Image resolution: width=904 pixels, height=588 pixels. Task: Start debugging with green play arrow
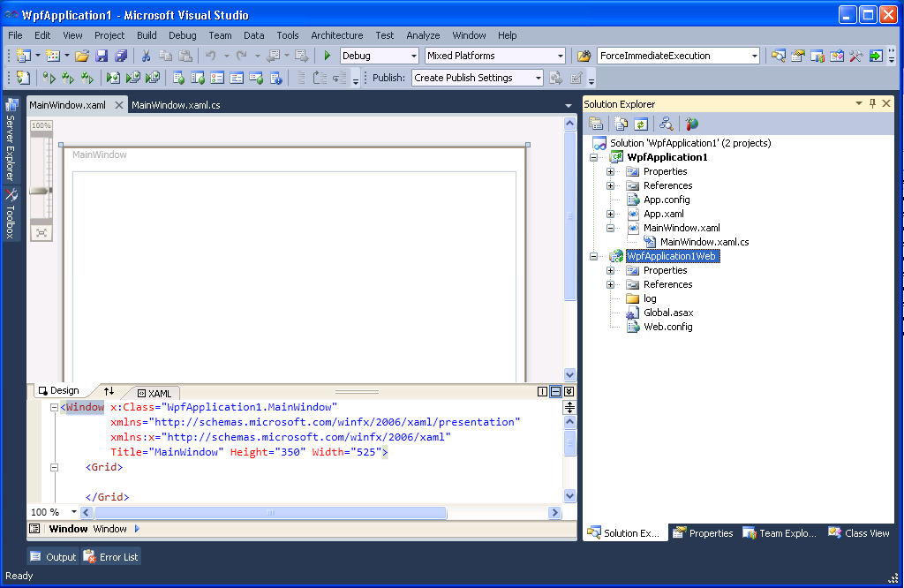coord(328,56)
